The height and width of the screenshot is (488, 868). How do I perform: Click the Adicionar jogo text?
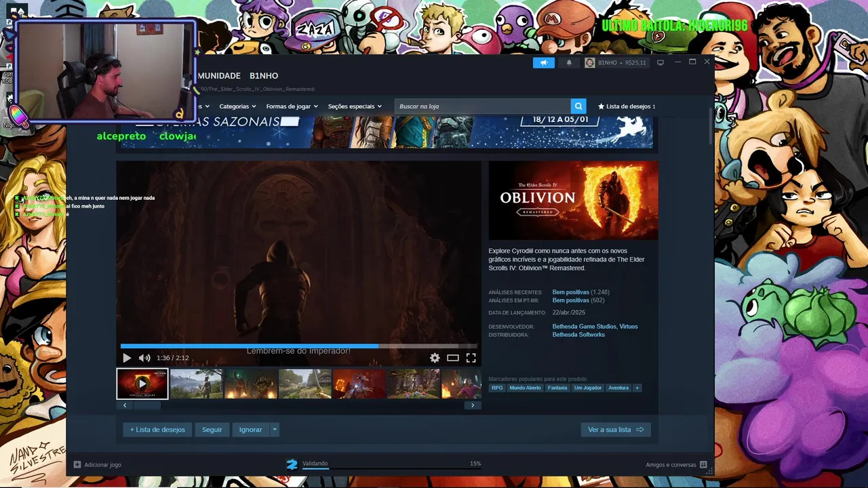(103, 464)
